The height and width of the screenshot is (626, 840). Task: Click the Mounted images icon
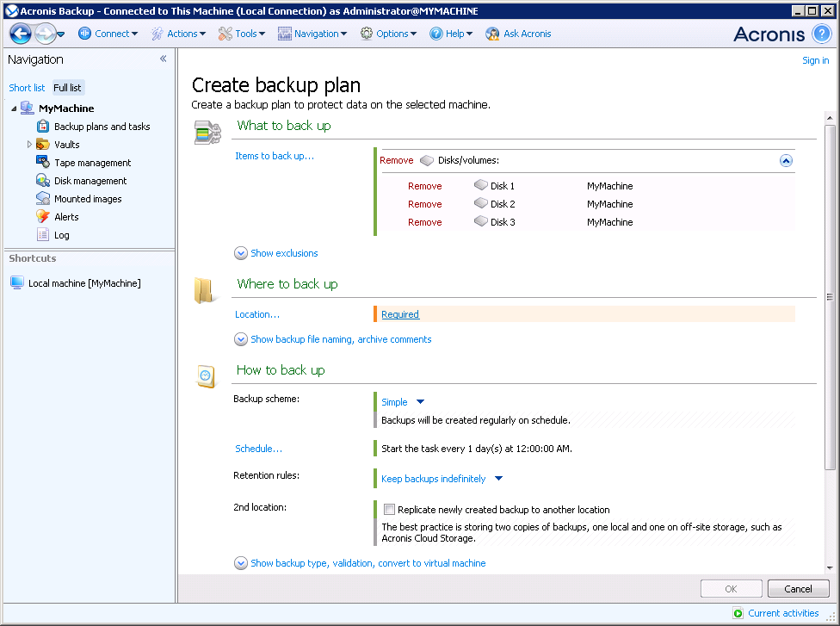(x=43, y=198)
